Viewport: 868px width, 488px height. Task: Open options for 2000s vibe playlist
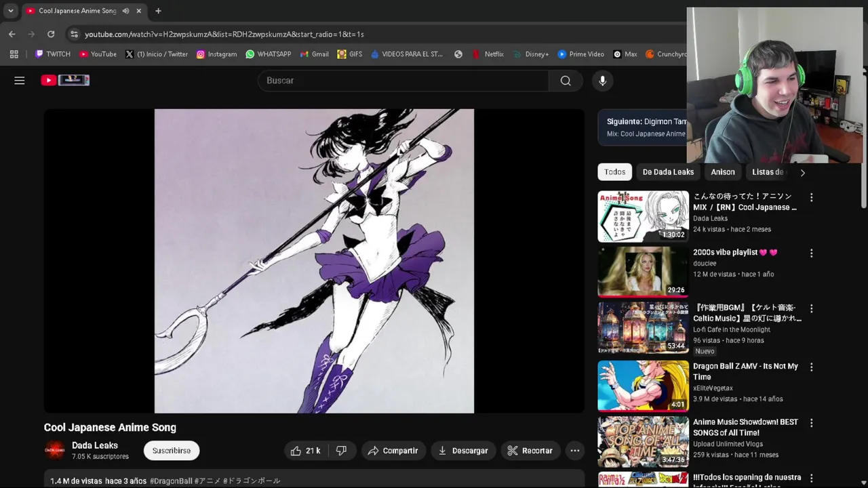click(812, 253)
